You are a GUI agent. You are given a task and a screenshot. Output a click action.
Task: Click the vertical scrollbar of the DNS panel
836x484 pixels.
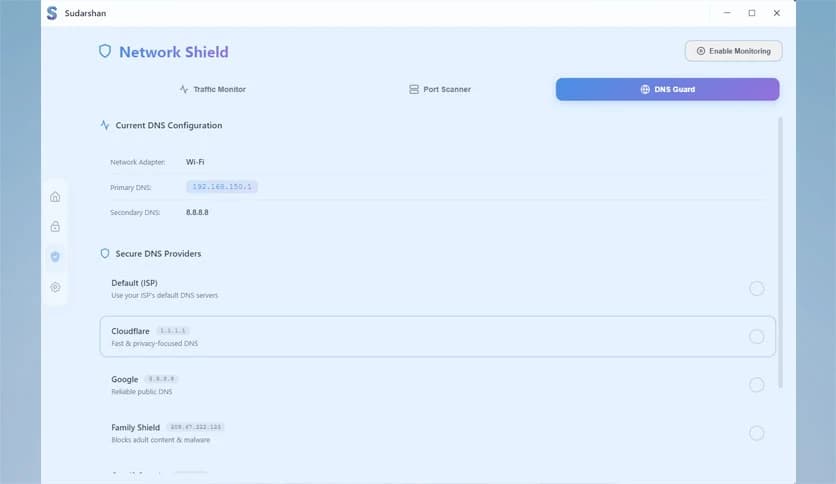780,252
